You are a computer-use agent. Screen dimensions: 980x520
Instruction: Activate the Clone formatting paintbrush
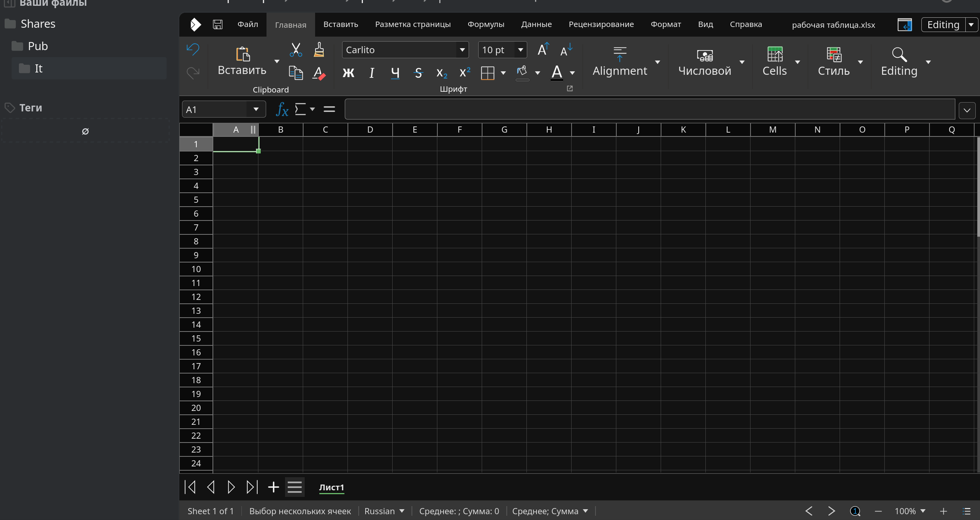tap(319, 50)
